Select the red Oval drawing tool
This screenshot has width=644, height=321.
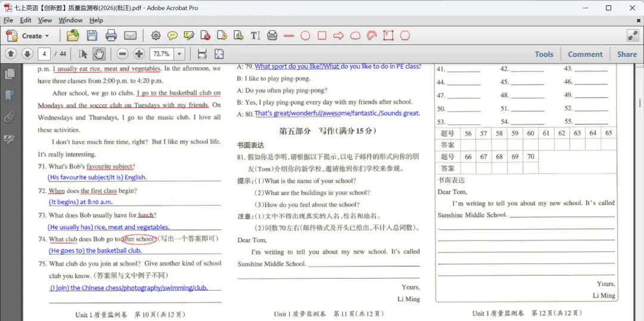coord(305,36)
